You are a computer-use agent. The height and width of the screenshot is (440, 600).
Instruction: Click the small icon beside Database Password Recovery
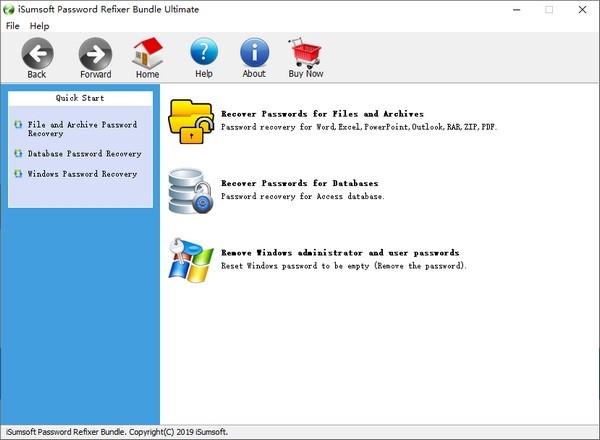[x=18, y=154]
